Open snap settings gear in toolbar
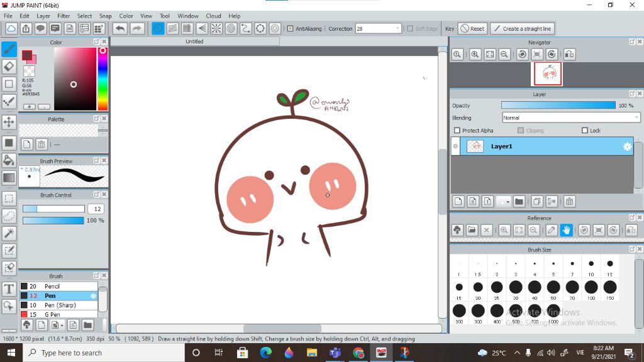 pyautogui.click(x=275, y=29)
